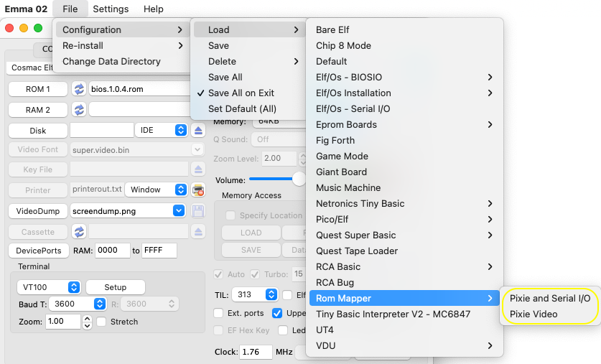Open the Delete submenu
The height and width of the screenshot is (364, 601).
pyautogui.click(x=248, y=61)
